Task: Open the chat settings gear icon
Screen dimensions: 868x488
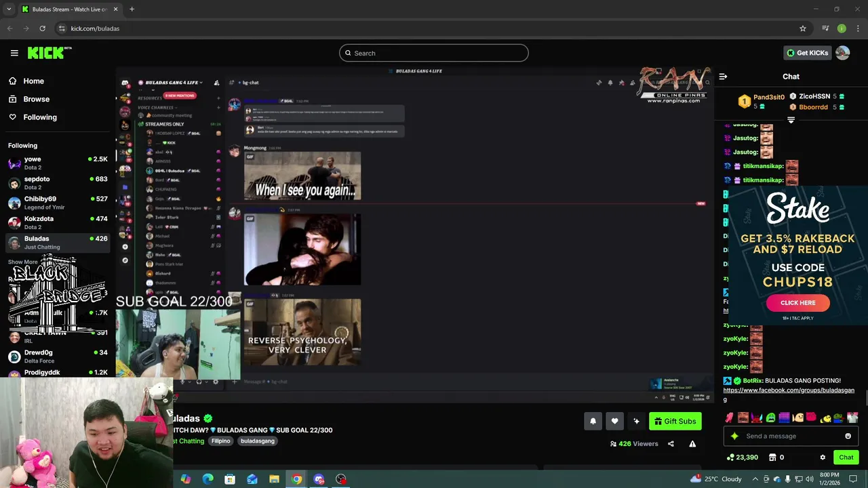Action: pyautogui.click(x=823, y=457)
